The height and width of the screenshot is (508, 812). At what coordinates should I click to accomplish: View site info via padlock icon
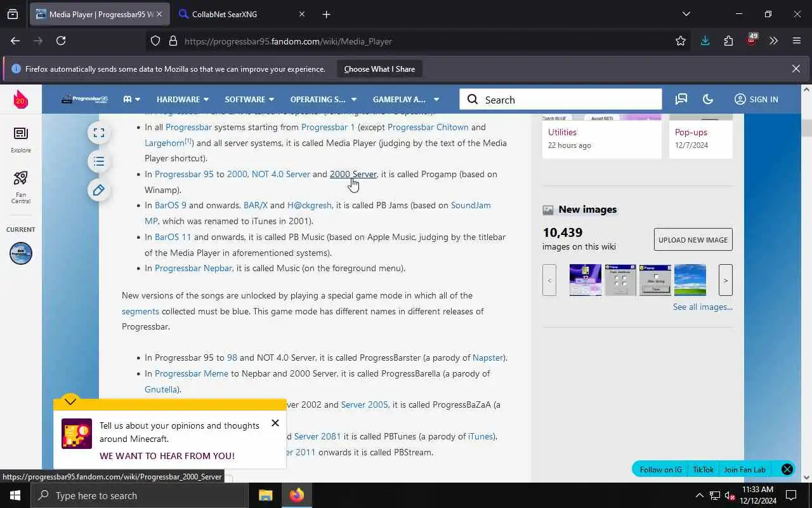point(173,41)
